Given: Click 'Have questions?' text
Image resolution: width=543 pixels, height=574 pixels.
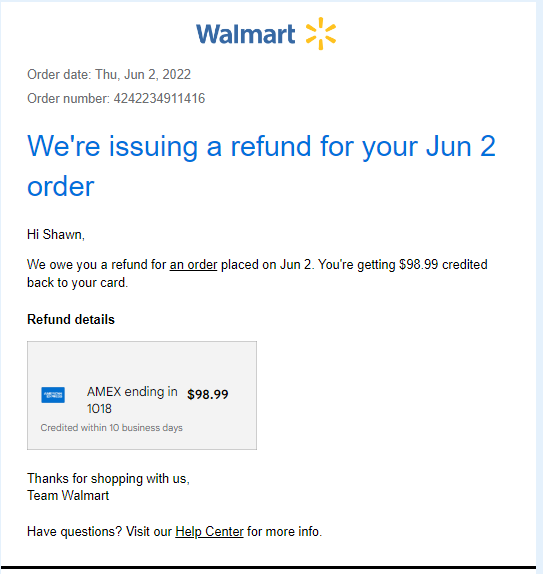Looking at the screenshot, I should tap(74, 531).
